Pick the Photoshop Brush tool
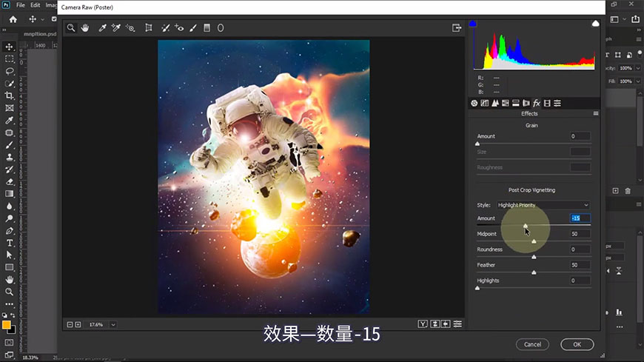644x362 pixels. click(10, 145)
